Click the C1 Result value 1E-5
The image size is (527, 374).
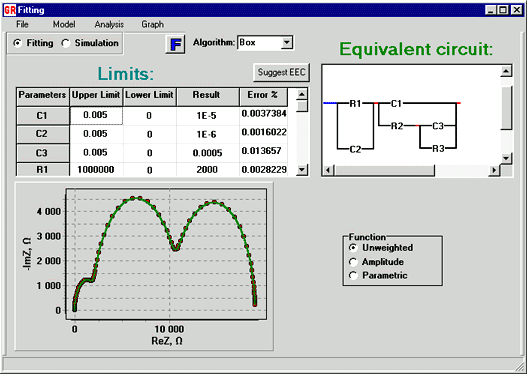click(207, 116)
